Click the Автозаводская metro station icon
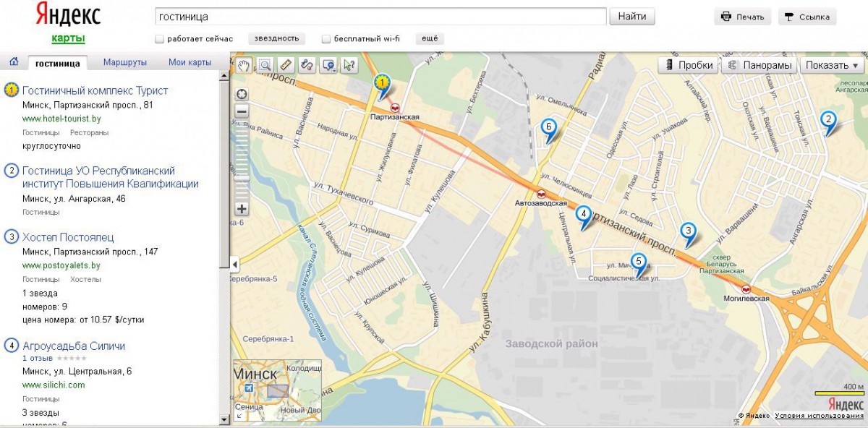This screenshot has width=868, height=428. (541, 194)
